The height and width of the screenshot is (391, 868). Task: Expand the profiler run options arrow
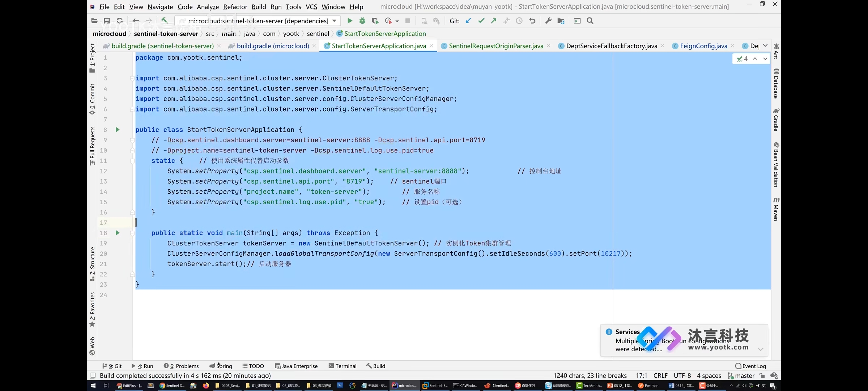coord(397,21)
